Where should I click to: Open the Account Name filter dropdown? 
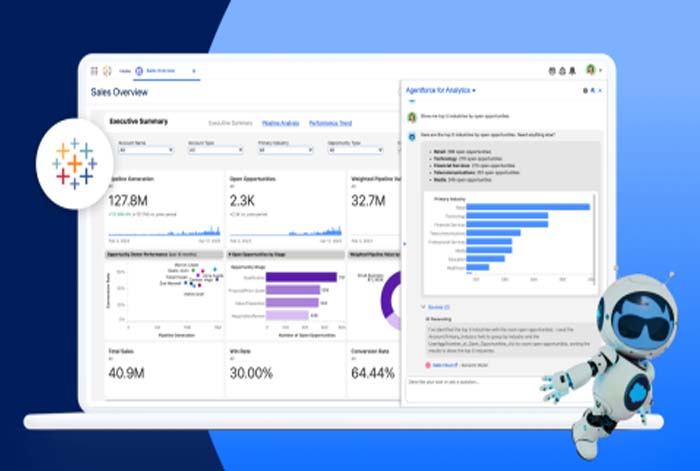click(146, 150)
